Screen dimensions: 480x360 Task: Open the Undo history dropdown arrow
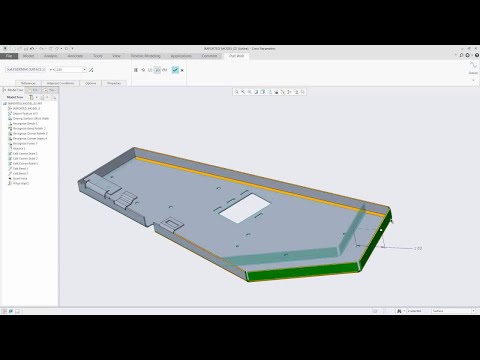[36, 49]
